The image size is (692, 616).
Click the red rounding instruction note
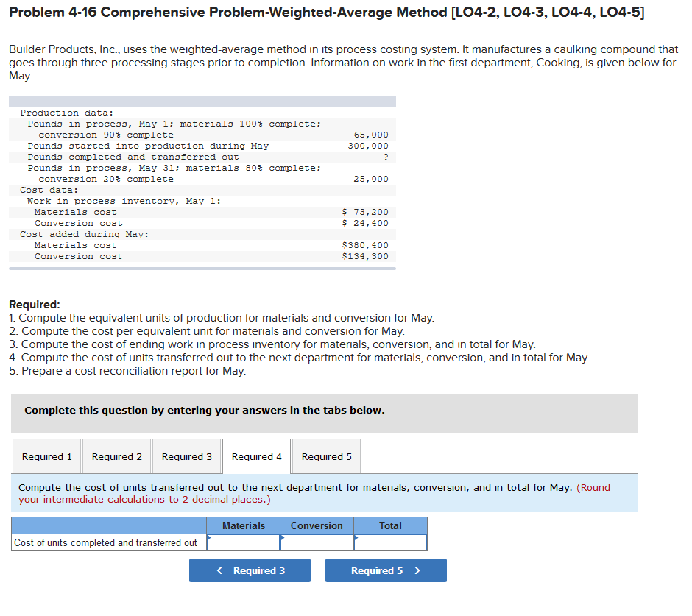click(314, 493)
